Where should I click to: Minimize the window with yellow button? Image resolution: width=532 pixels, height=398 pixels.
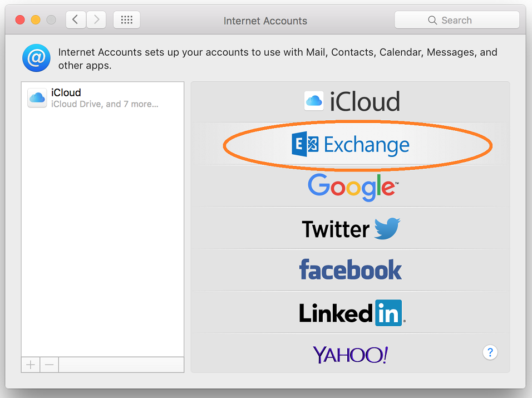tap(36, 20)
